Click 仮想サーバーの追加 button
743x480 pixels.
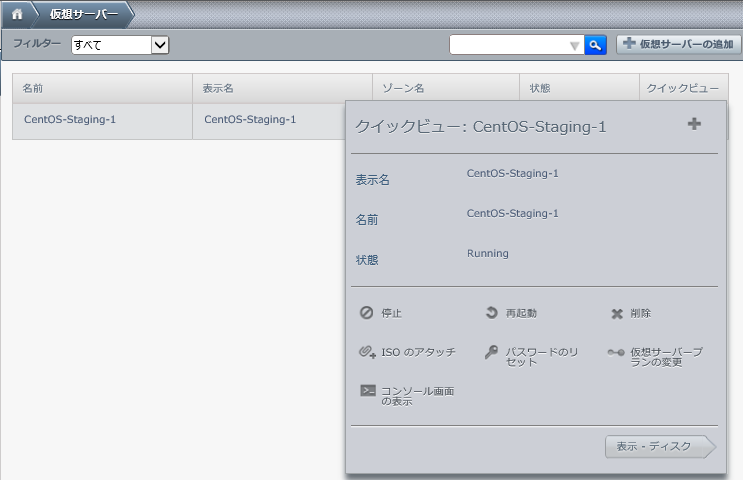[x=679, y=44]
